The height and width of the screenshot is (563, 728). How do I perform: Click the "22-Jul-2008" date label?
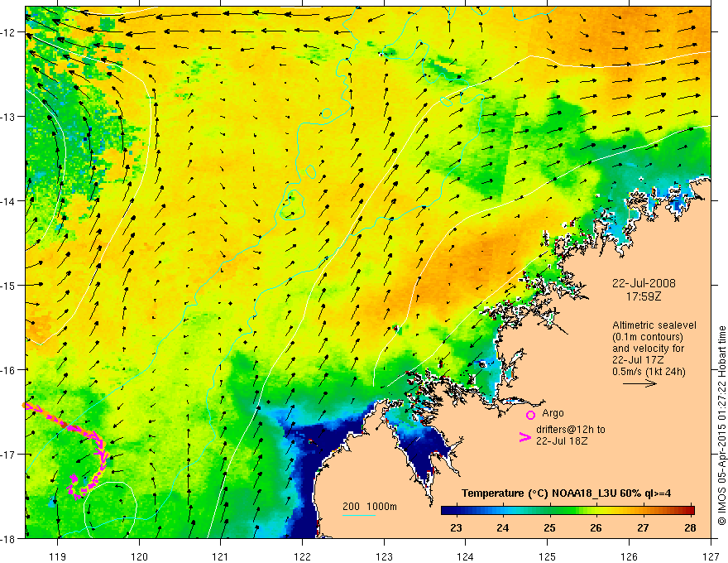pyautogui.click(x=644, y=283)
